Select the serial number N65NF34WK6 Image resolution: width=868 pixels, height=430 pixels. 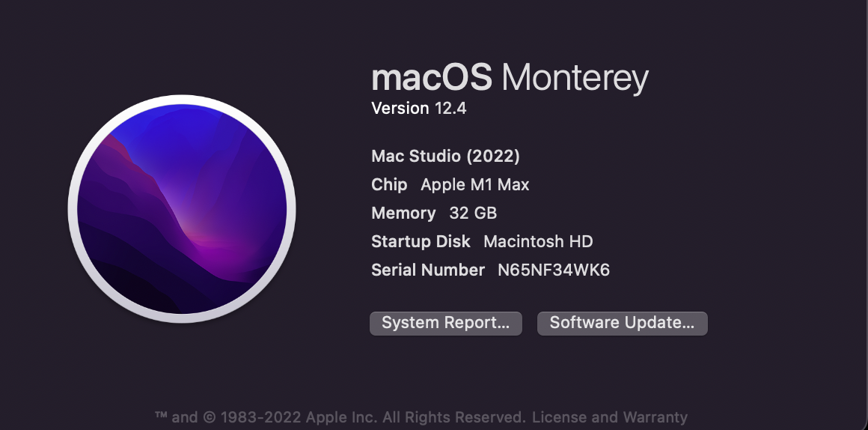click(x=554, y=270)
